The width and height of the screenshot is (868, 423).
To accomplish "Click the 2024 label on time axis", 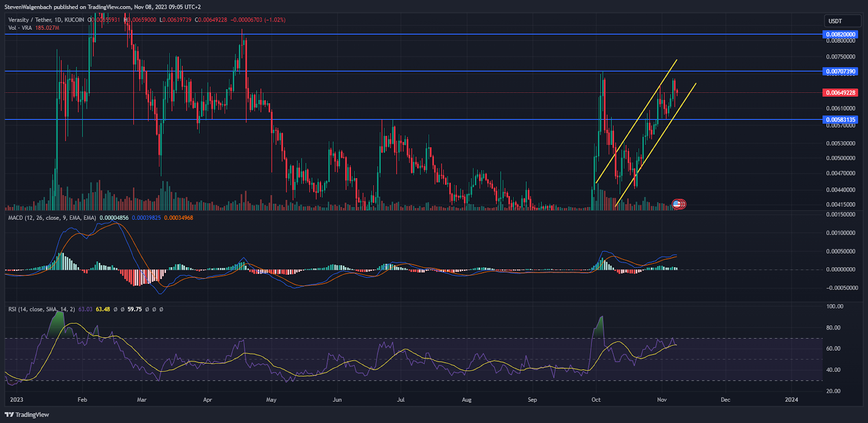I will [x=792, y=400].
